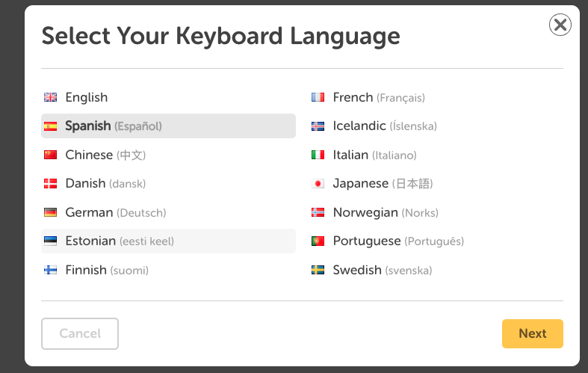Click the Spain flag icon
Viewport: 588px width, 373px height.
click(50, 126)
